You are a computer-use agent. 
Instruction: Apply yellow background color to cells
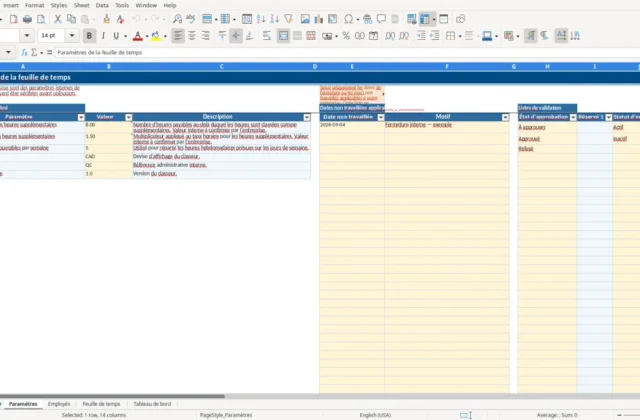coord(156,36)
